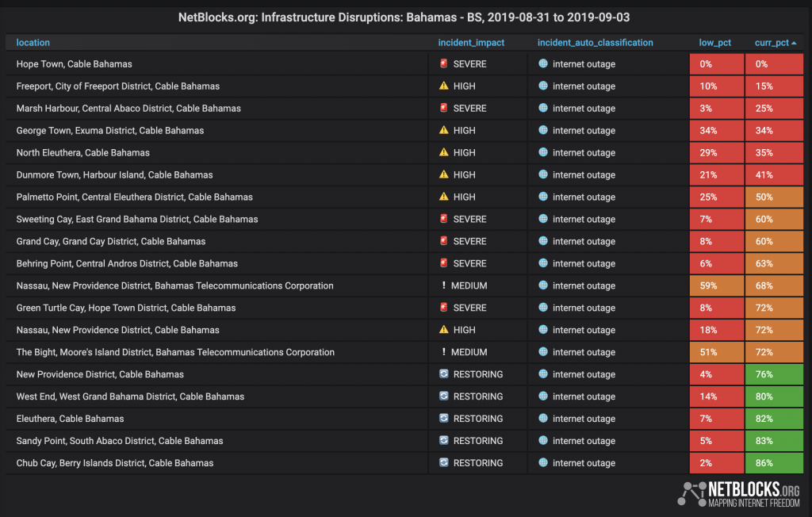The image size is (812, 517).
Task: Click severe siren icon for Grand Cay
Action: click(444, 241)
